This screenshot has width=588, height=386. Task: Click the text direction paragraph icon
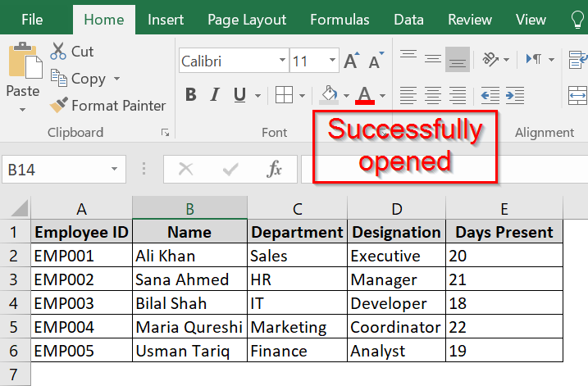coord(534,59)
